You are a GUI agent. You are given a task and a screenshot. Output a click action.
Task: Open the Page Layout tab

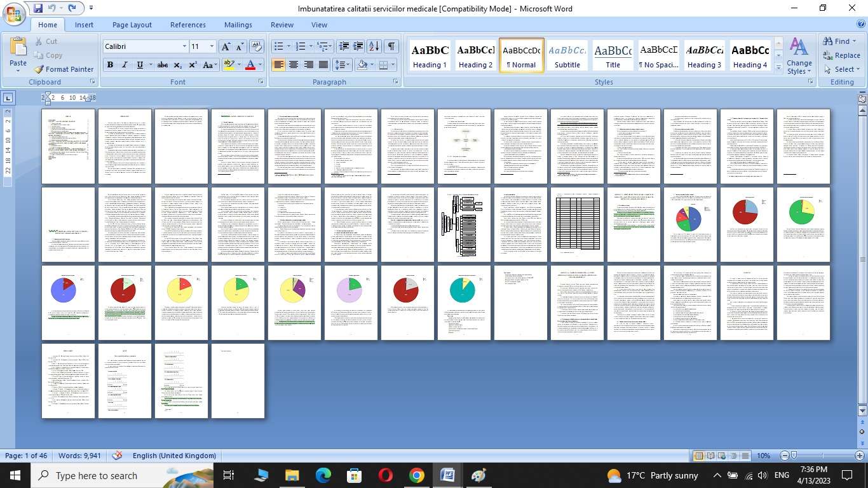(x=132, y=25)
